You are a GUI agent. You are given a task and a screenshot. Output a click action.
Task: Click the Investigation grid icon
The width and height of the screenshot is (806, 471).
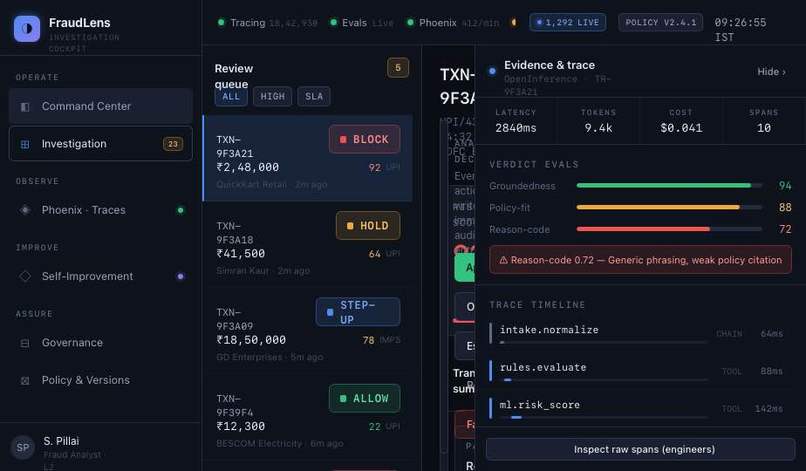[25, 144]
